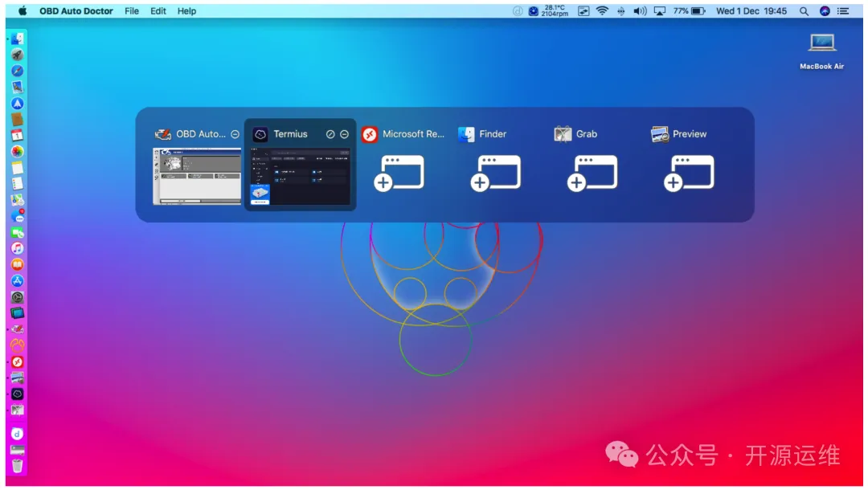
Task: Open the MacBook Air desktop icon
Action: tap(821, 44)
